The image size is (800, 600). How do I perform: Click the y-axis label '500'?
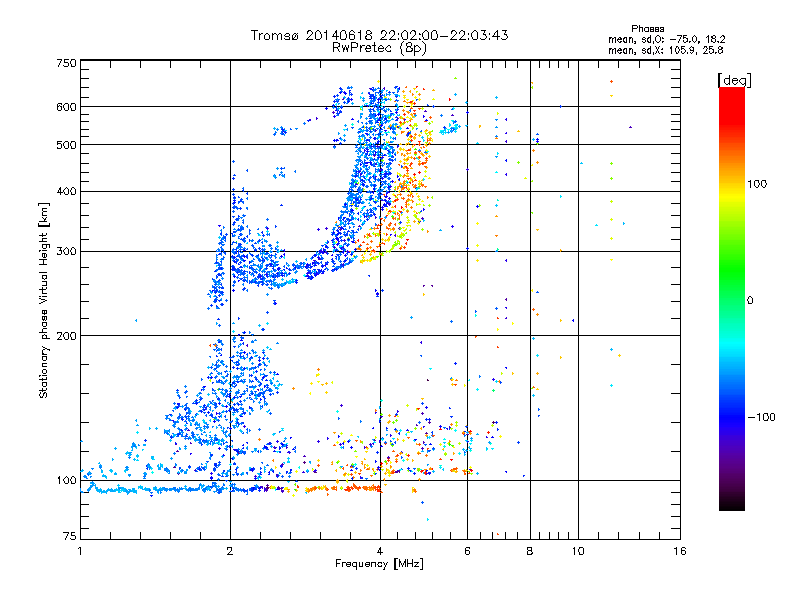(x=66, y=145)
